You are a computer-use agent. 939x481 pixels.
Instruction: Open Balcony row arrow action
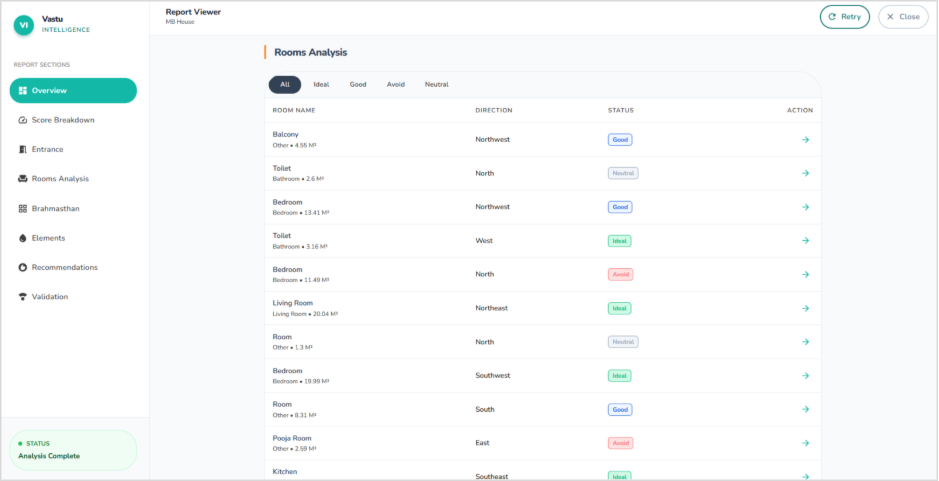(805, 140)
